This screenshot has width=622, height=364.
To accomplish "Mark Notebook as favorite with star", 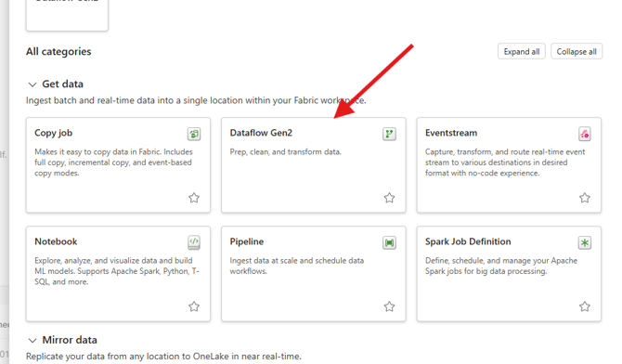I will [194, 306].
